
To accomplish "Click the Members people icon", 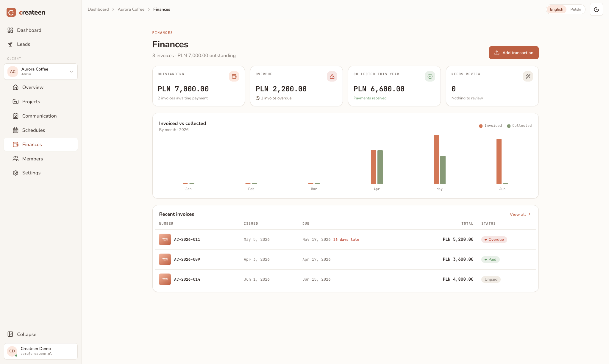I will (15, 159).
